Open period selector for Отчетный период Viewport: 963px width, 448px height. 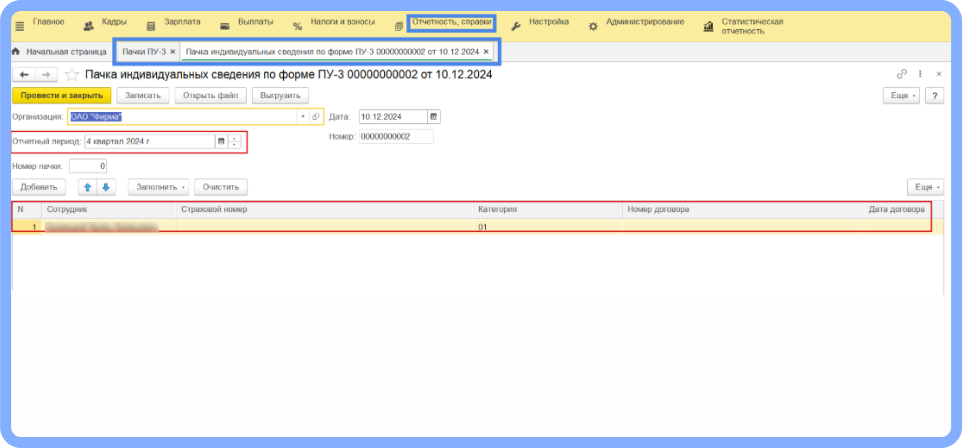pyautogui.click(x=222, y=141)
